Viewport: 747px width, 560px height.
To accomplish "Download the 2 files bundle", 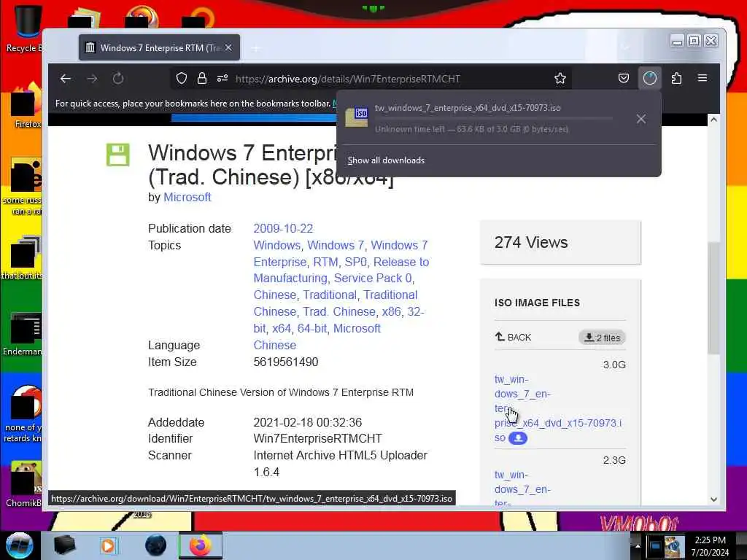I will click(602, 338).
